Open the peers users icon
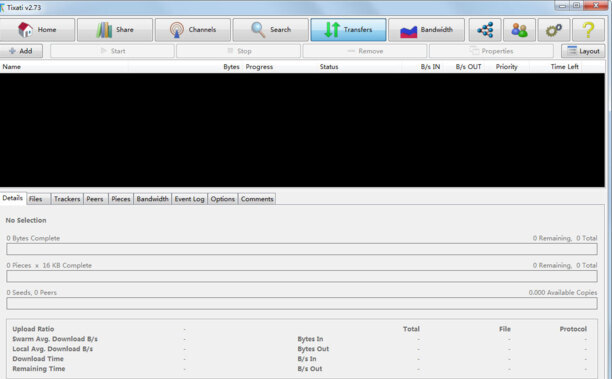Image resolution: width=612 pixels, height=379 pixels. click(519, 30)
